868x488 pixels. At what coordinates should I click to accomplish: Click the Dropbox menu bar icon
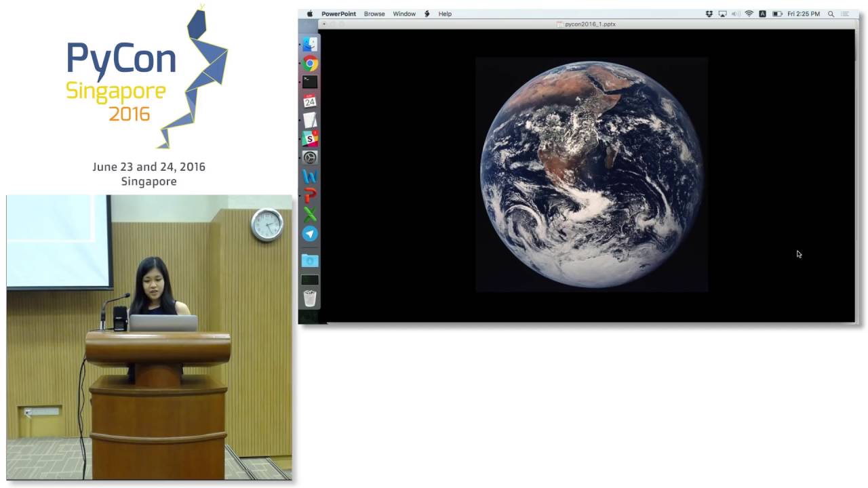click(709, 14)
